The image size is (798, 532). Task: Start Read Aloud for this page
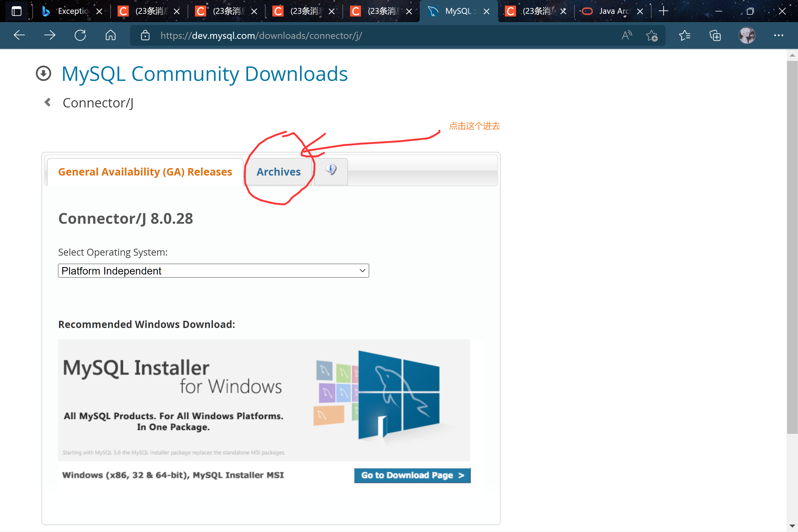pyautogui.click(x=626, y=35)
